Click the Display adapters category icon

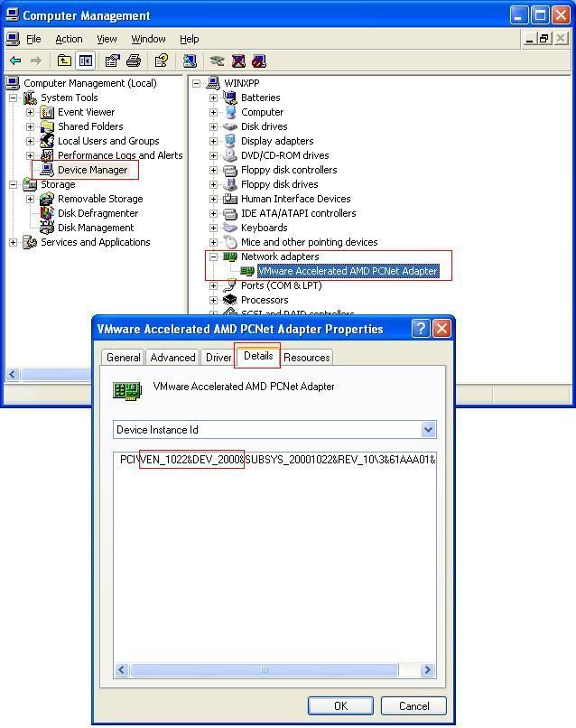pos(229,141)
